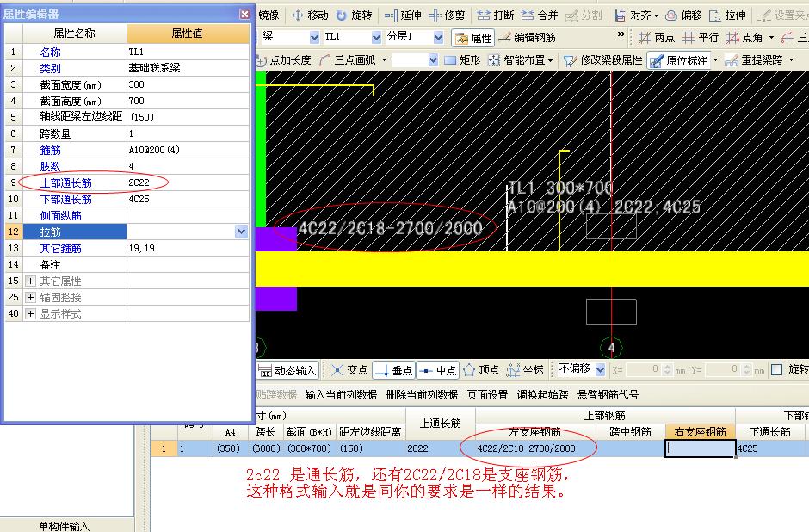Toggle 中点 midpoint snap
Screen dimensions: 809x532
437,370
